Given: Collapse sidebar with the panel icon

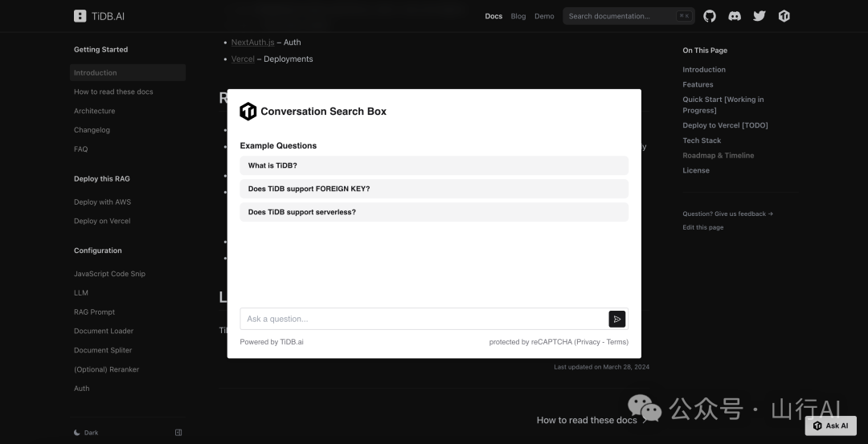Looking at the screenshot, I should (178, 433).
